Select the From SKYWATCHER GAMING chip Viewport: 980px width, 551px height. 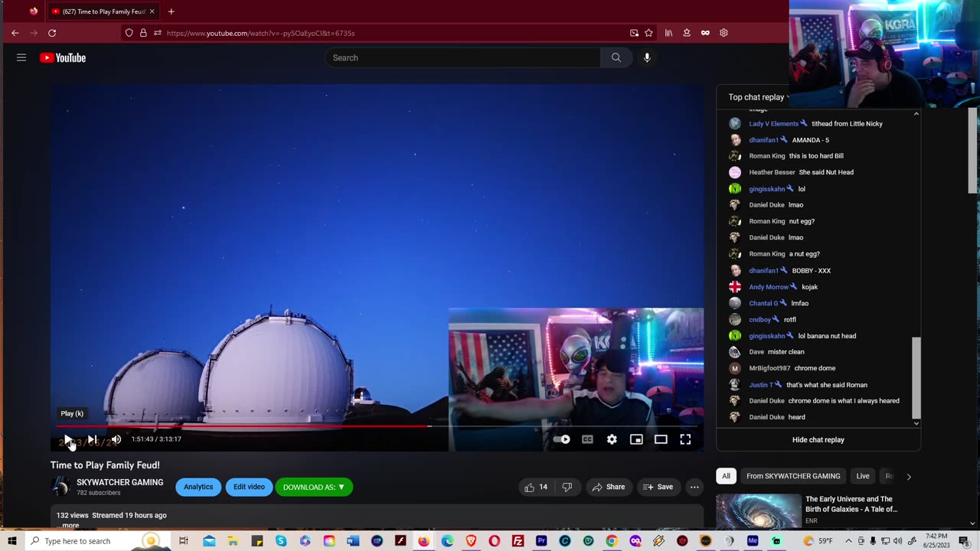click(x=793, y=476)
